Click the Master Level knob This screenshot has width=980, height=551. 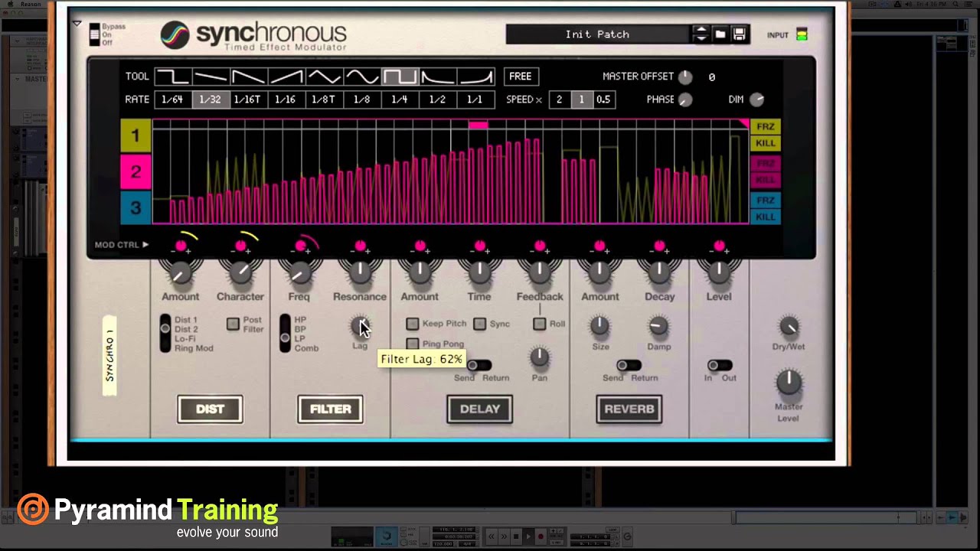(x=789, y=382)
